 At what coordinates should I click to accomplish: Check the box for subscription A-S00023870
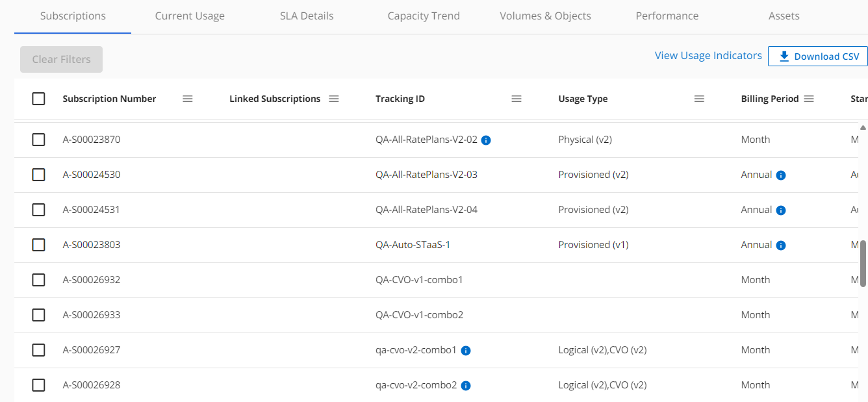(39, 140)
